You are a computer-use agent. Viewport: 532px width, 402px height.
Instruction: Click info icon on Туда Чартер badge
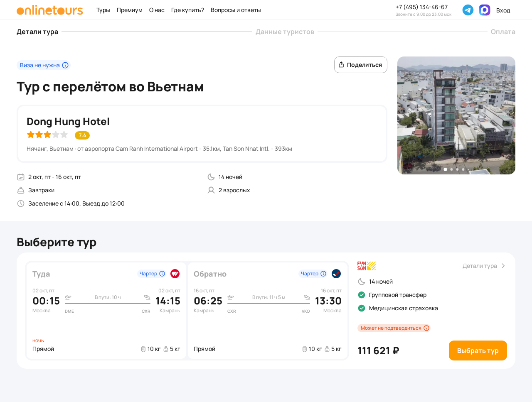162,274
